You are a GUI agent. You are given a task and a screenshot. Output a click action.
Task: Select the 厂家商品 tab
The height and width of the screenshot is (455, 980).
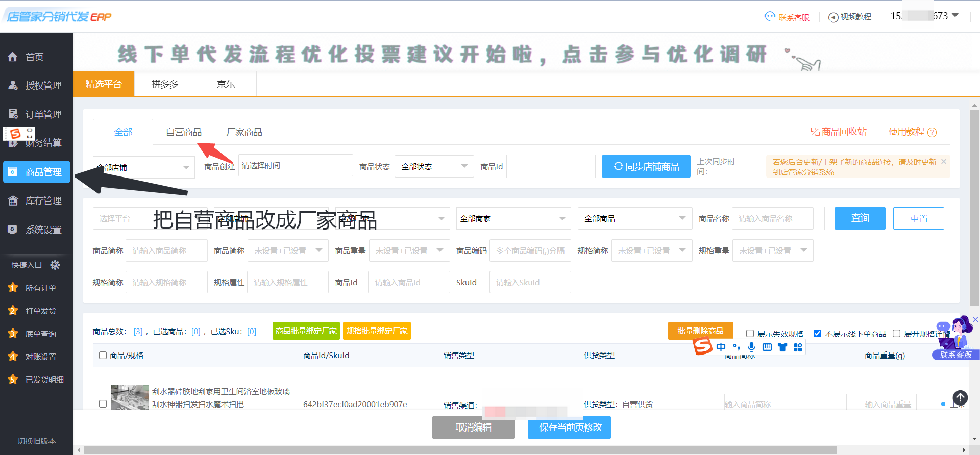[244, 132]
